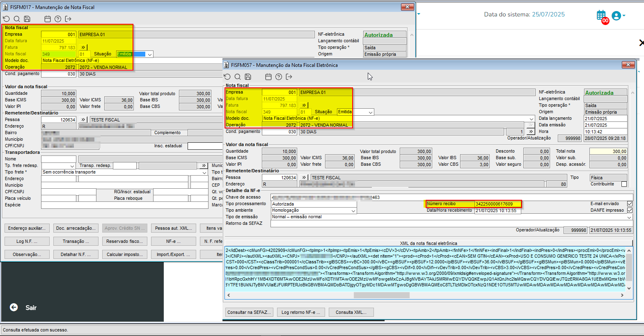Click the undo arrow icon in FISFM017 toolbar

click(x=6, y=19)
